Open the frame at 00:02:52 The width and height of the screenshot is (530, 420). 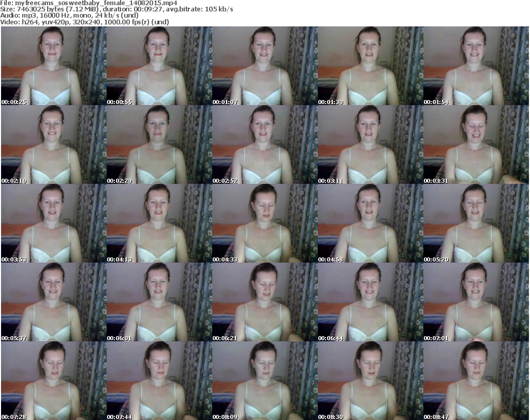[x=265, y=144]
